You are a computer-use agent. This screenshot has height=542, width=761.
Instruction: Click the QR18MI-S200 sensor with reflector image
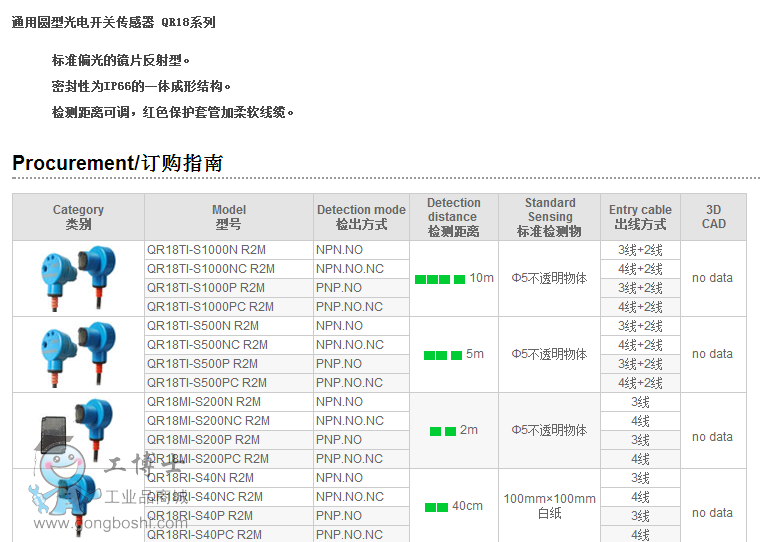[x=78, y=430]
